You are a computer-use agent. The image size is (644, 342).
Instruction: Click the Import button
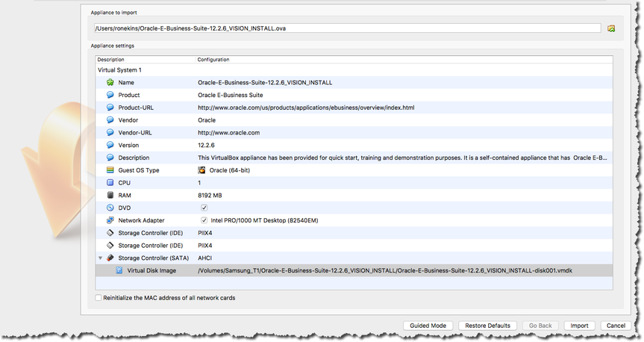point(579,326)
